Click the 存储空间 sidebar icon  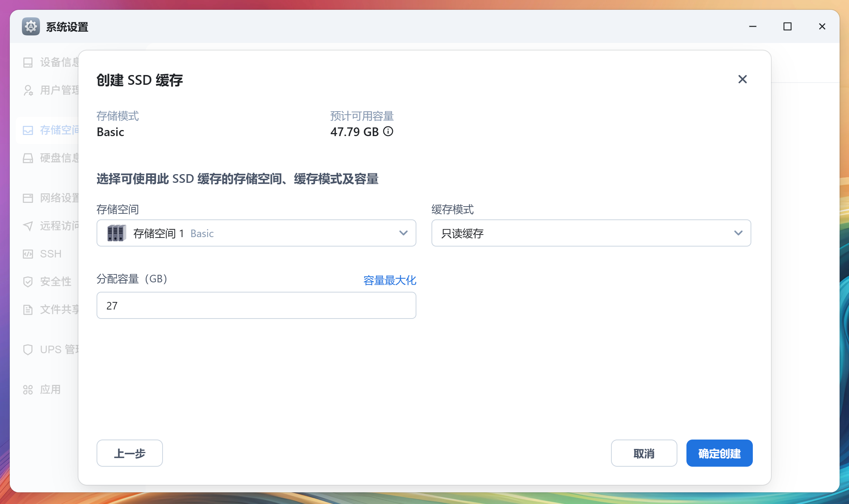pos(28,130)
